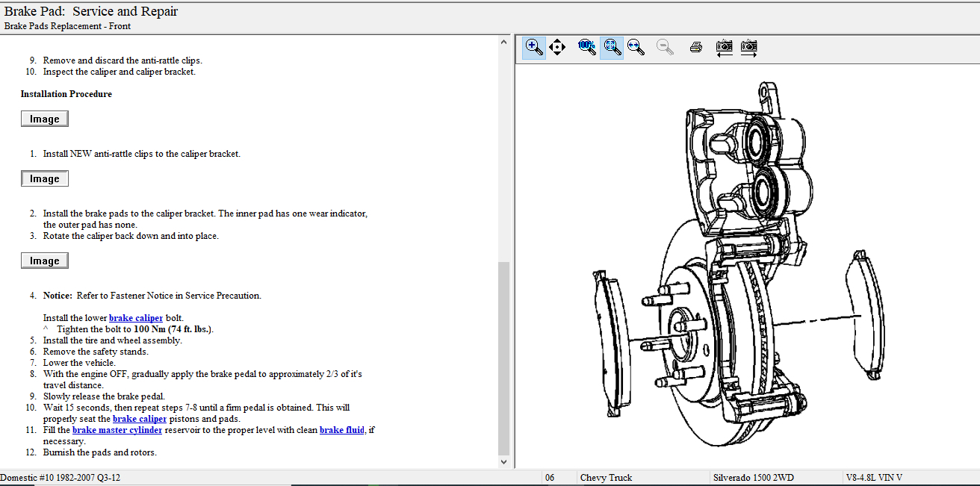Go to previous image with left-arrow camera

click(x=724, y=48)
